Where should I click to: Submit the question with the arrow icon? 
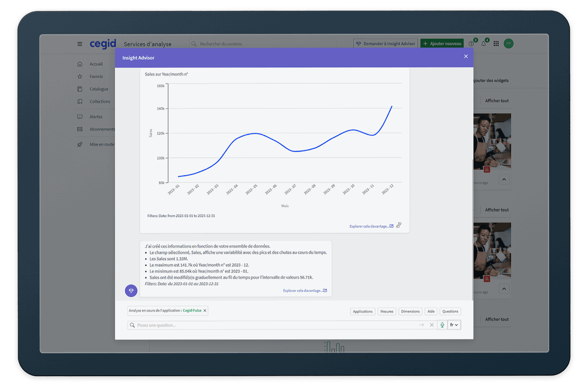point(421,325)
